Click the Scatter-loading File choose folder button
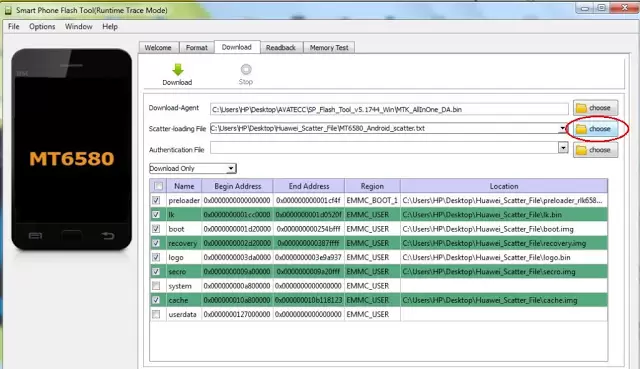This screenshot has width=640, height=369. click(595, 129)
